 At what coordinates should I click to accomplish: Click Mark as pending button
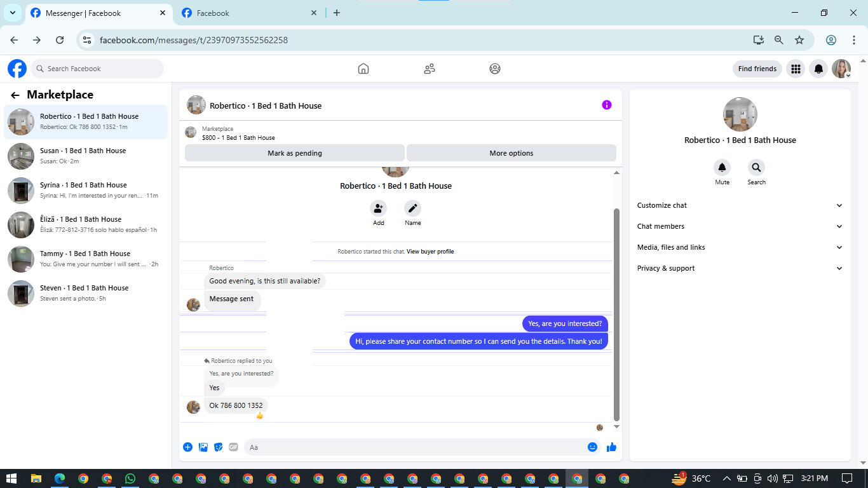(295, 153)
